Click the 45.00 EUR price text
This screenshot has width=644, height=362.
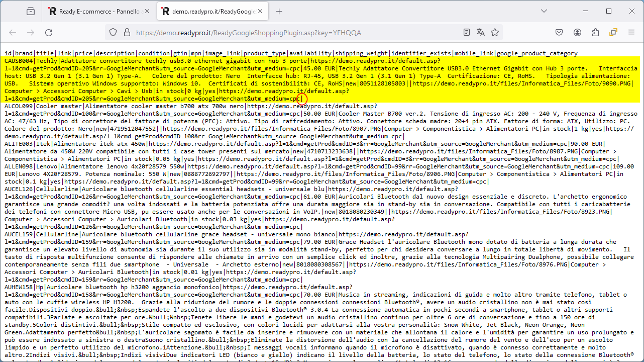pyautogui.click(x=320, y=68)
